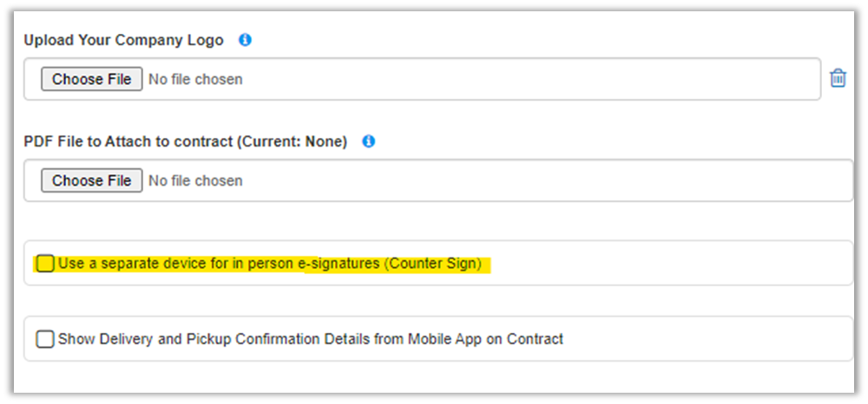Enable separate device for in person e-signatures checkbox
Screen dimensions: 868x404
pos(45,264)
